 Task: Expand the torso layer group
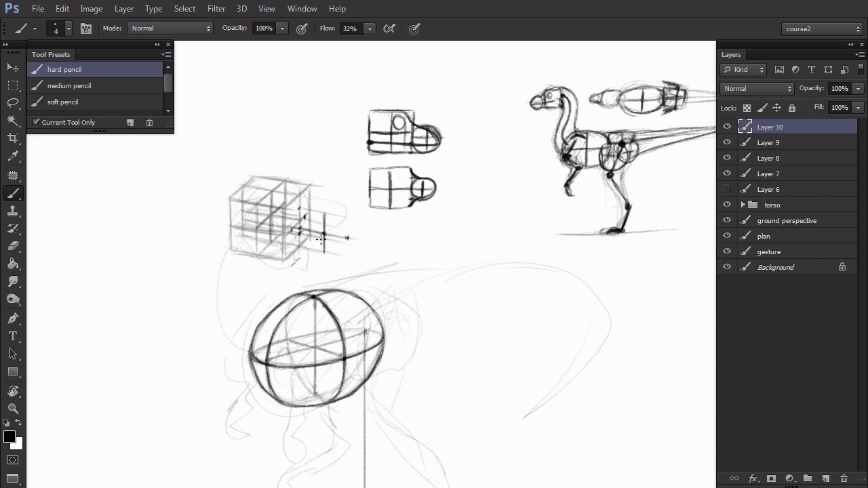click(x=743, y=205)
